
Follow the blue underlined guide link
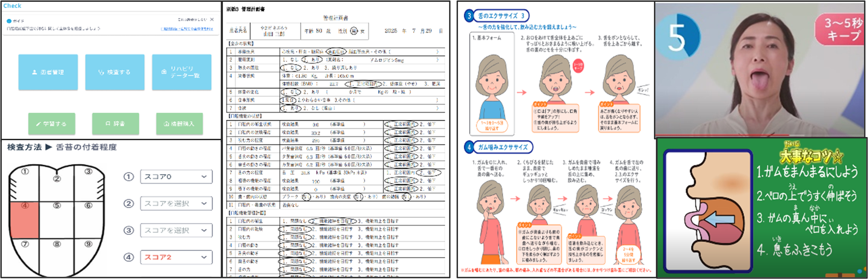tap(187, 29)
